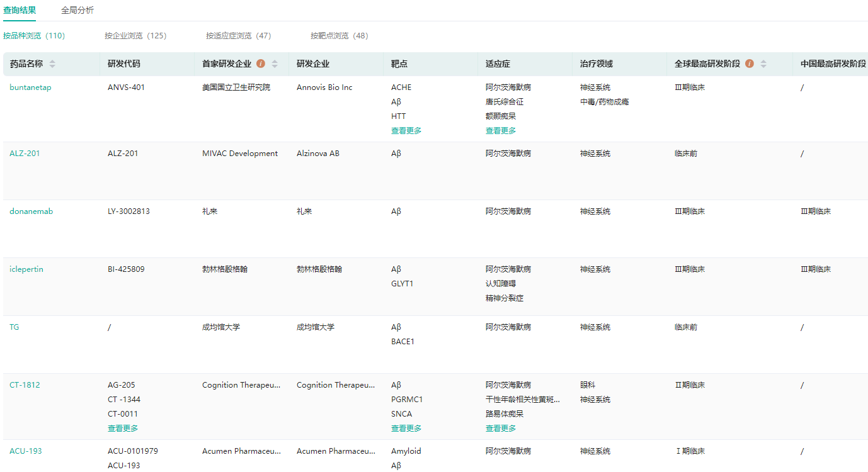Expand 查看更多 under buntanetap targets
The width and height of the screenshot is (868, 472).
pos(406,131)
